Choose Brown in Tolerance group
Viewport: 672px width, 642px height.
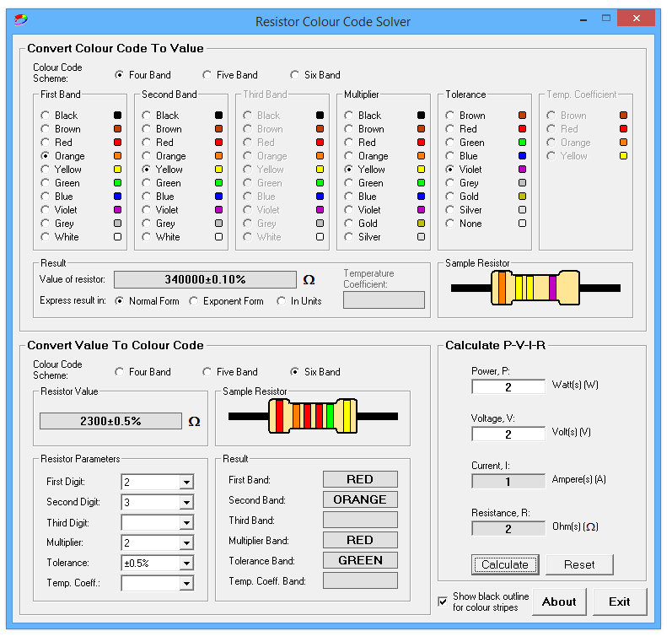[x=465, y=116]
